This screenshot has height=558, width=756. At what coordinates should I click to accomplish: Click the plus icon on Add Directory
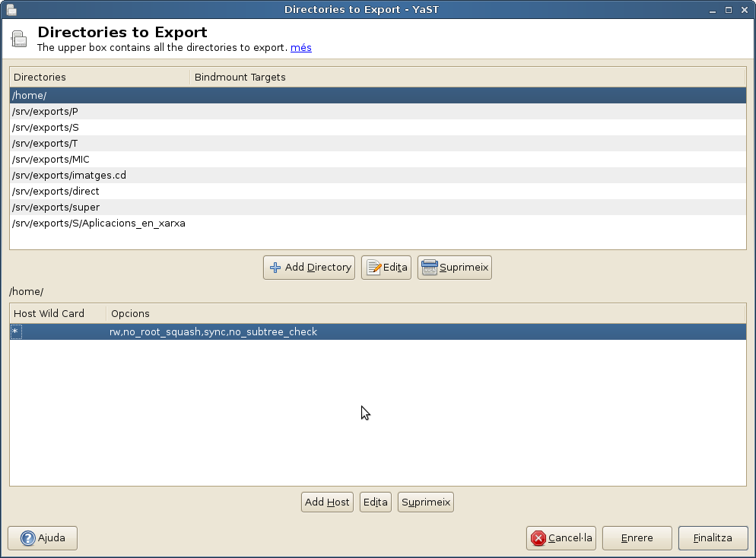tap(275, 268)
